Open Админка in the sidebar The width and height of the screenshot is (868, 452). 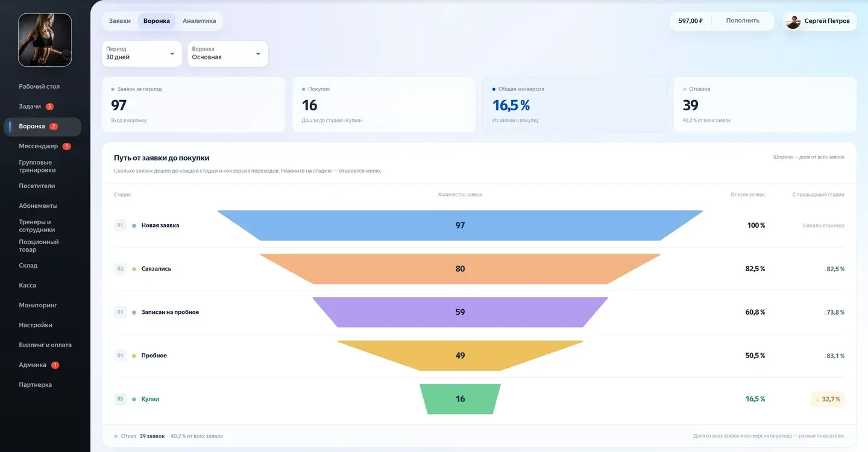[x=33, y=365]
